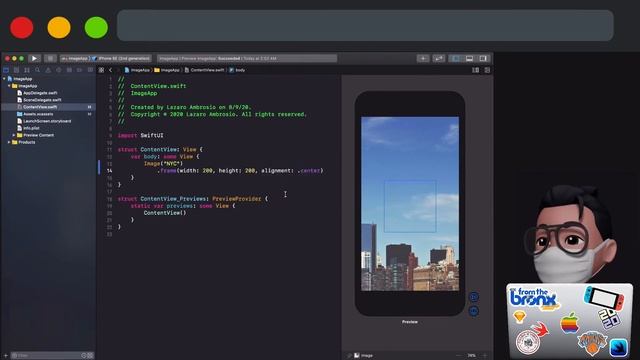Click the large red circle at top

coord(22,27)
